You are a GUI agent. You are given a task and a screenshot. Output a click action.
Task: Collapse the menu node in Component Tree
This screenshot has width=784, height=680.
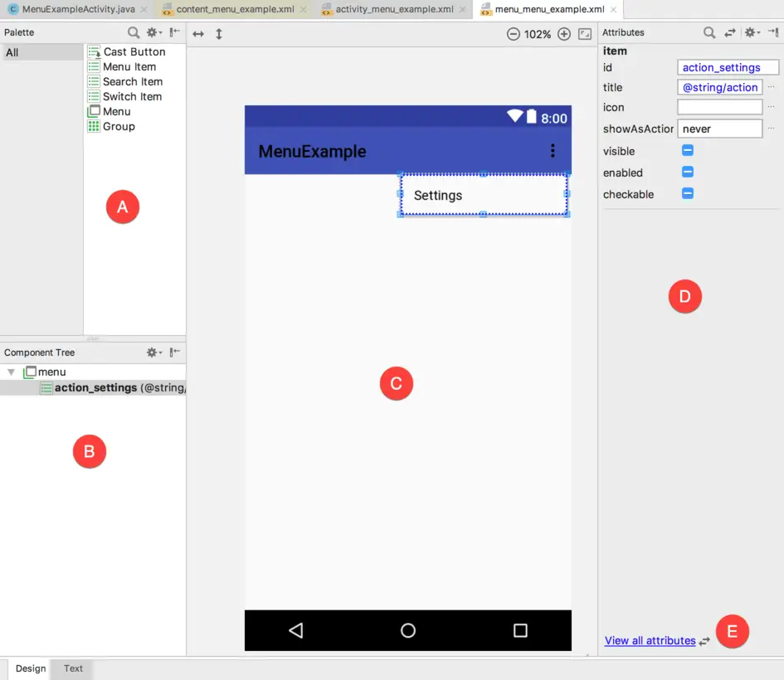coord(11,372)
